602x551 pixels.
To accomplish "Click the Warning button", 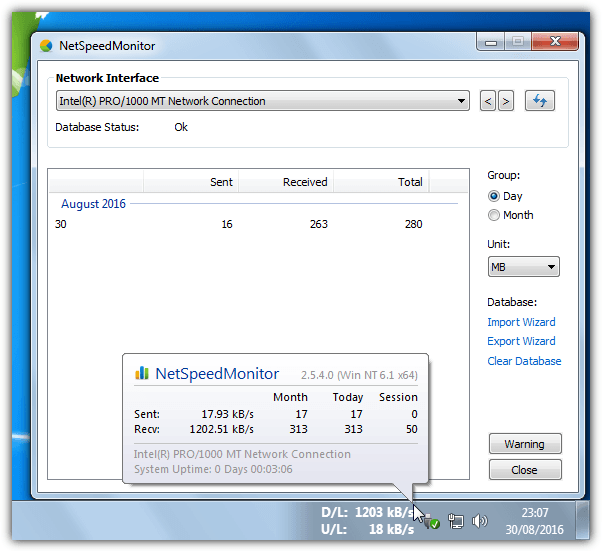I will click(x=525, y=444).
